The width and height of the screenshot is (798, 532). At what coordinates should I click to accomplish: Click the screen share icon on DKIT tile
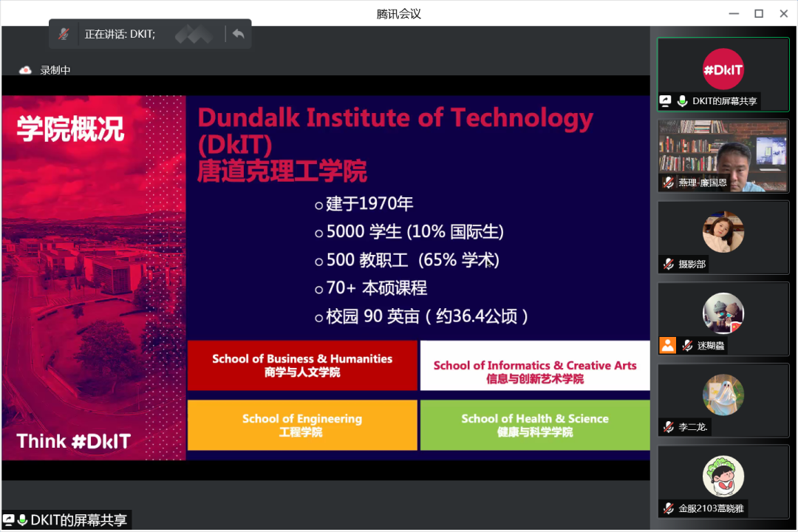click(666, 101)
